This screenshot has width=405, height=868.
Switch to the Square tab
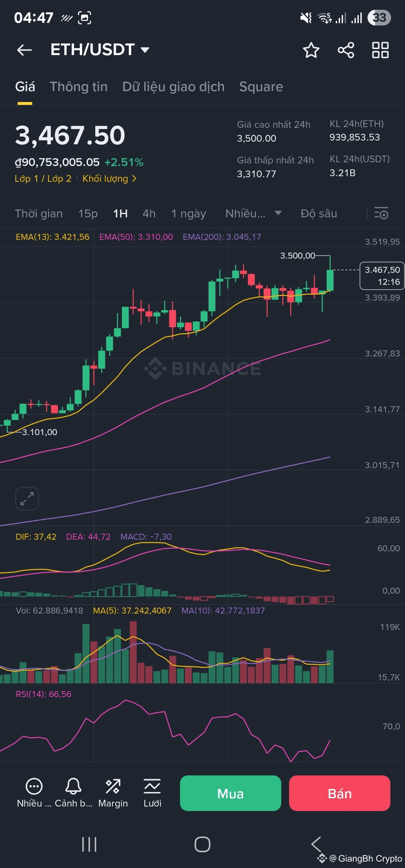pyautogui.click(x=261, y=87)
